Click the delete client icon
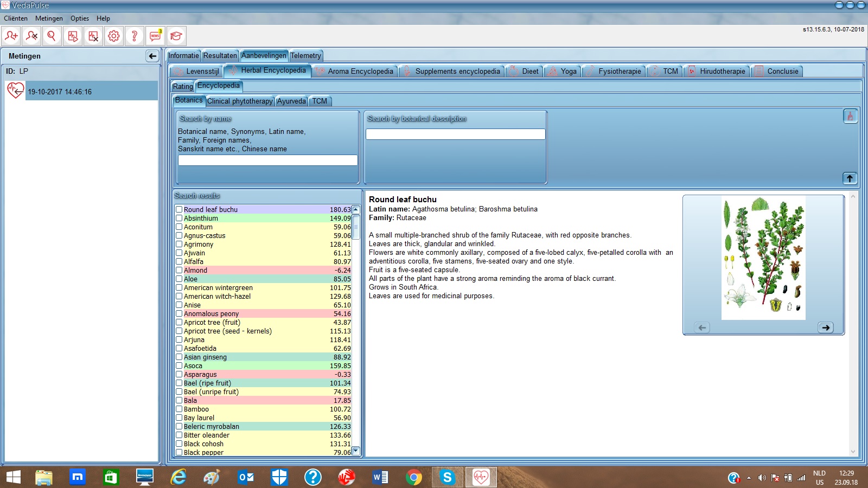Screen dimensions: 868x488 (31, 36)
